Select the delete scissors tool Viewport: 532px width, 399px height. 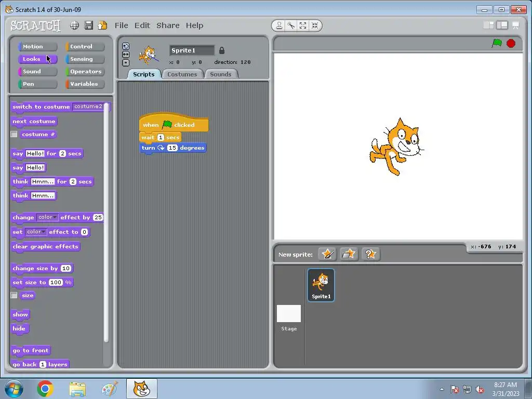pyautogui.click(x=291, y=26)
